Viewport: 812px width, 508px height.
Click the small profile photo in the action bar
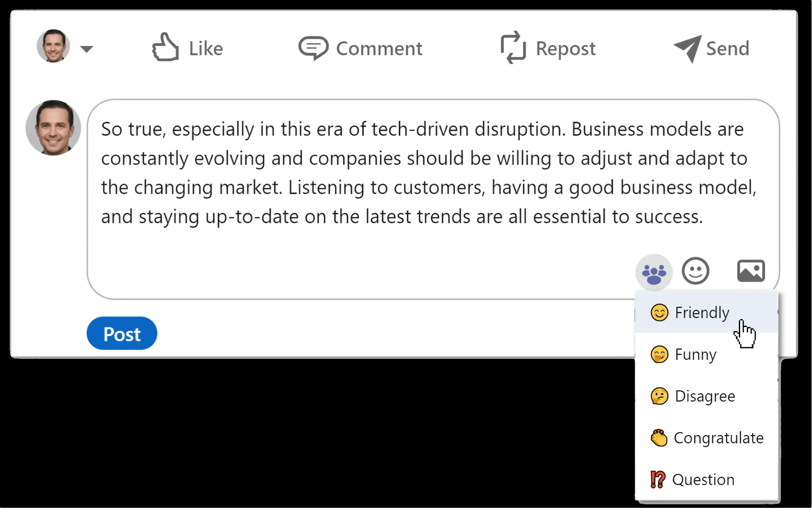(53, 46)
